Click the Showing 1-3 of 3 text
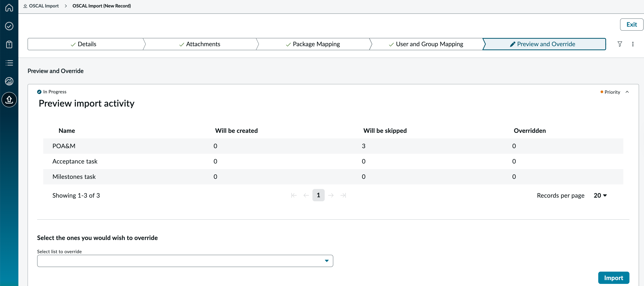This screenshot has height=286, width=644. coord(76,195)
